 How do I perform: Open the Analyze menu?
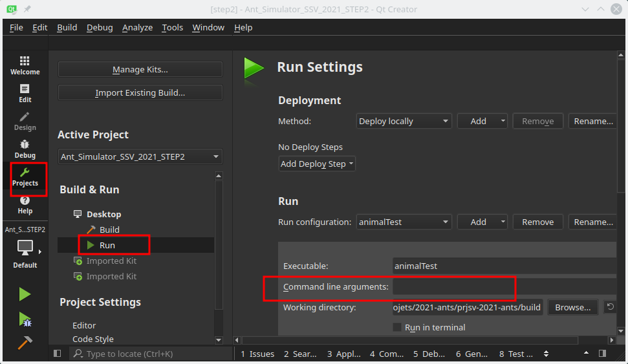click(x=137, y=28)
